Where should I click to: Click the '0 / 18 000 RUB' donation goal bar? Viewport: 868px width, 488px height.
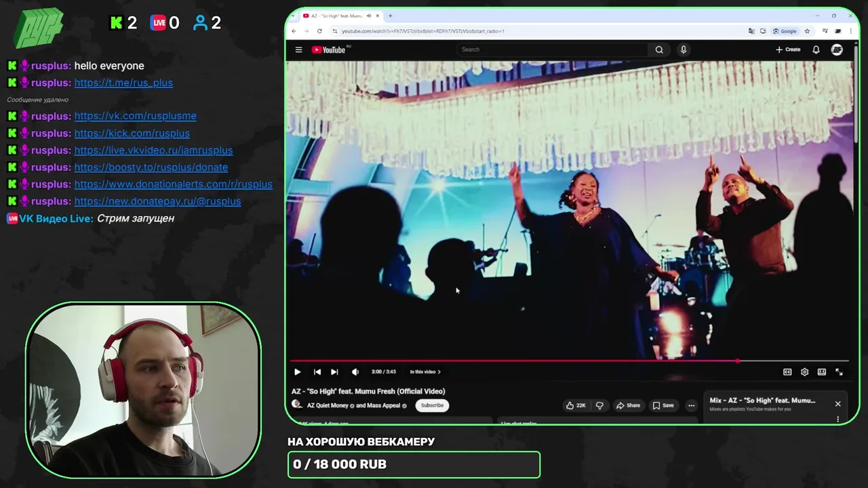(414, 464)
